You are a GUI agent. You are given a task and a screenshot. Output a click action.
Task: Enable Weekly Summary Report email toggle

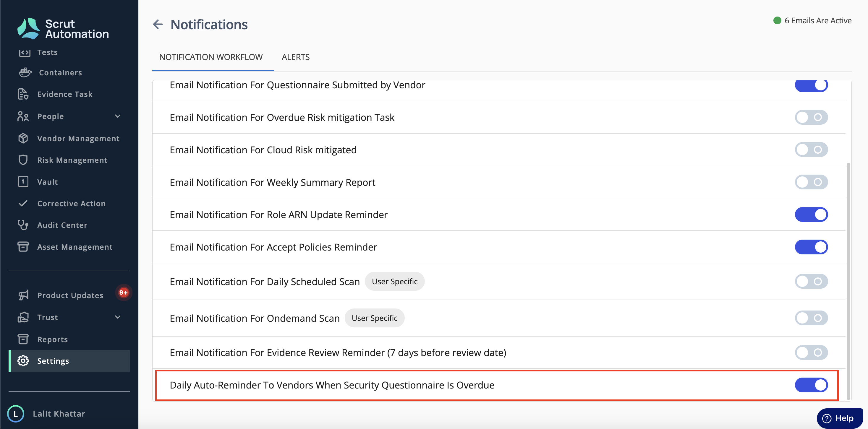(811, 182)
